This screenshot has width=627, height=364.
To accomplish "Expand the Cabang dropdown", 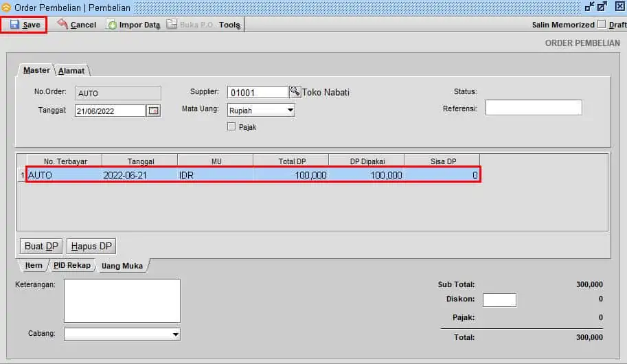I will coord(176,334).
